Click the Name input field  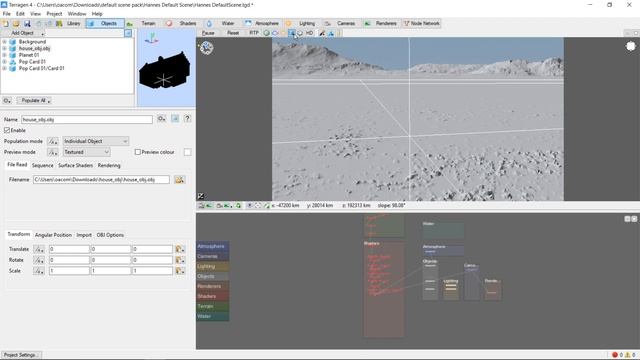[x=87, y=120]
